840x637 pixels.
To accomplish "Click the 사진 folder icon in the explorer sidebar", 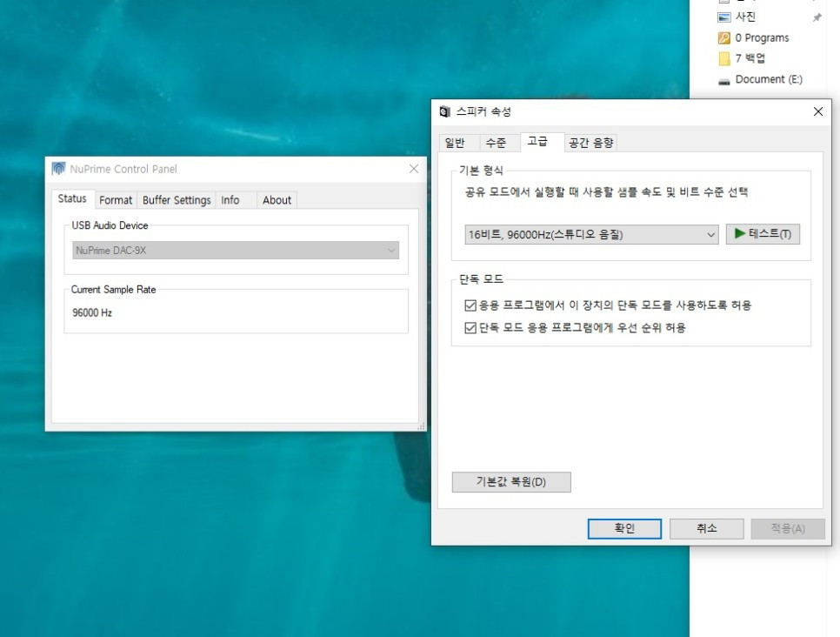I will click(724, 17).
